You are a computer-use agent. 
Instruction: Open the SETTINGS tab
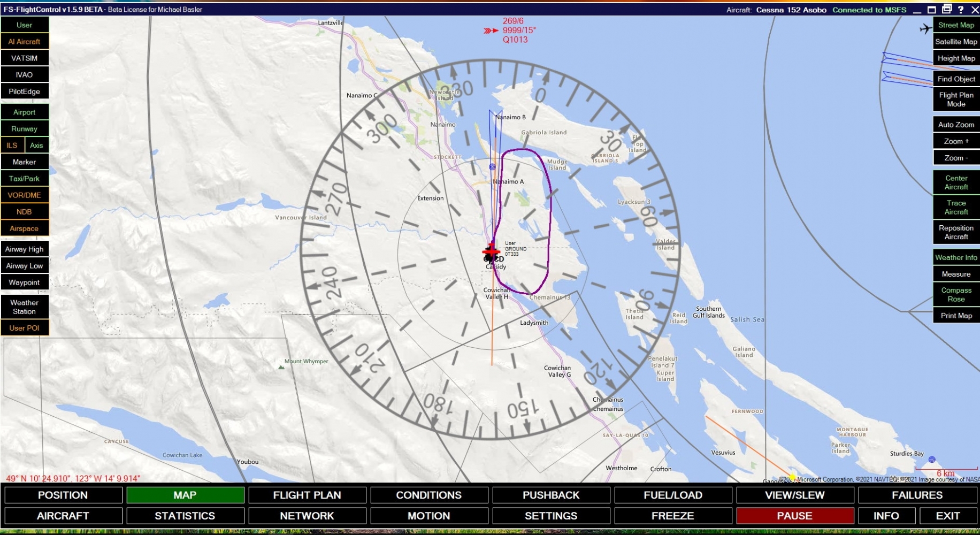(x=551, y=516)
